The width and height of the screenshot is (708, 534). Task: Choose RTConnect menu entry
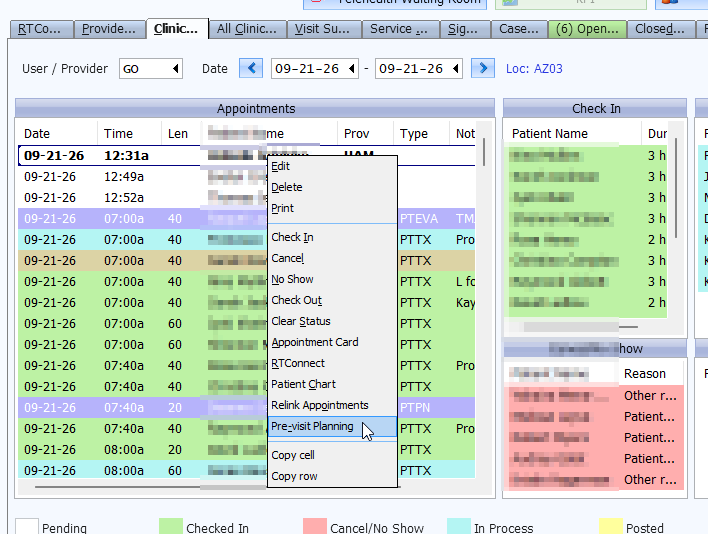coord(332,363)
